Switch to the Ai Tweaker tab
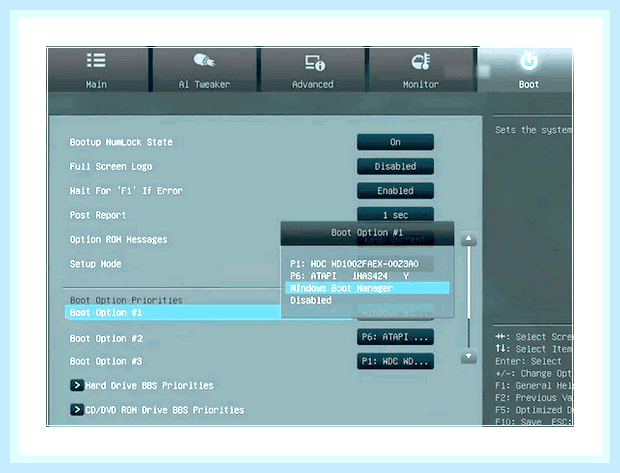Image resolution: width=620 pixels, height=473 pixels. pyautogui.click(x=204, y=70)
